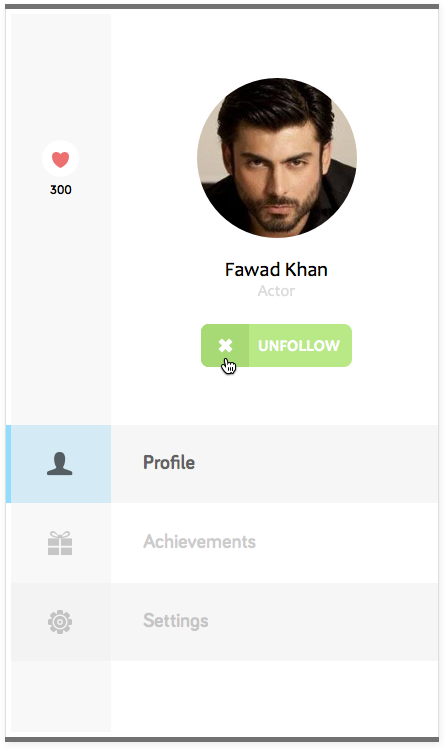
Task: Open the Settings menu label
Action: (x=176, y=621)
